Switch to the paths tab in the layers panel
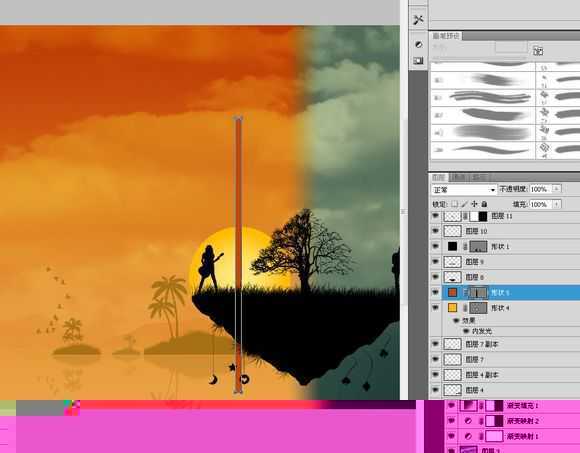 click(480, 178)
